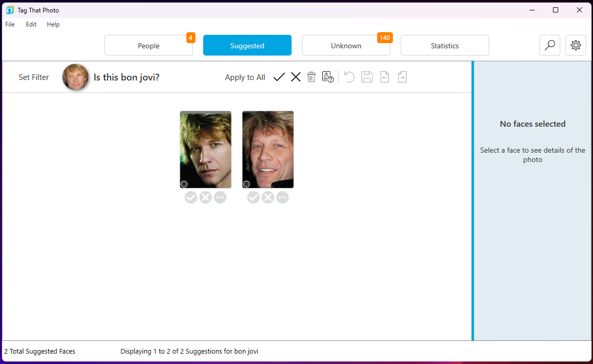Toggle selection circle on right face photo
This screenshot has width=593, height=364.
tap(246, 184)
